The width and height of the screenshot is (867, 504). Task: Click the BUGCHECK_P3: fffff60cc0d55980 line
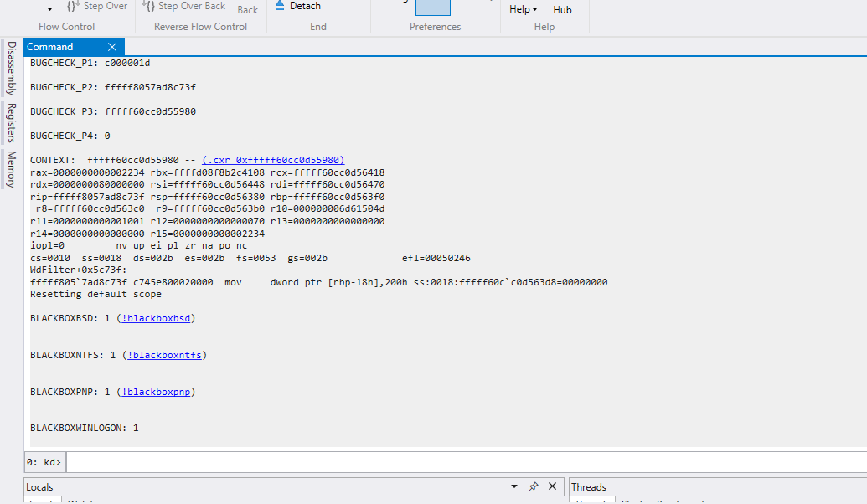click(113, 111)
